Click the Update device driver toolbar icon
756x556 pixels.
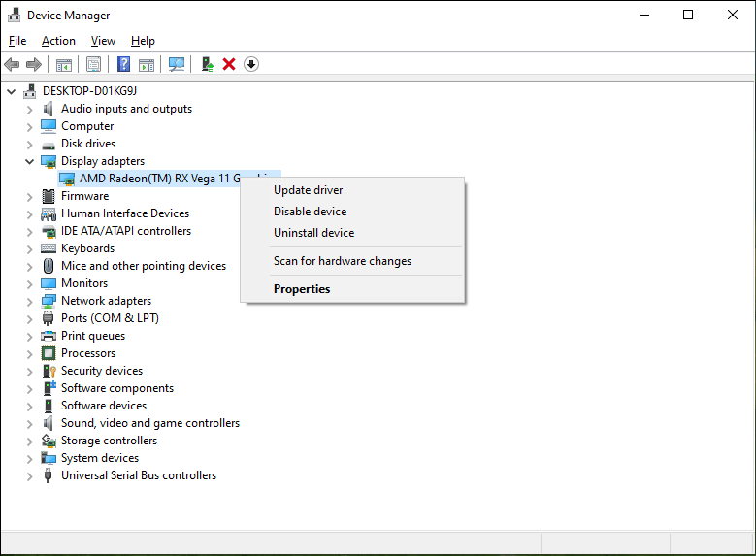pos(208,64)
